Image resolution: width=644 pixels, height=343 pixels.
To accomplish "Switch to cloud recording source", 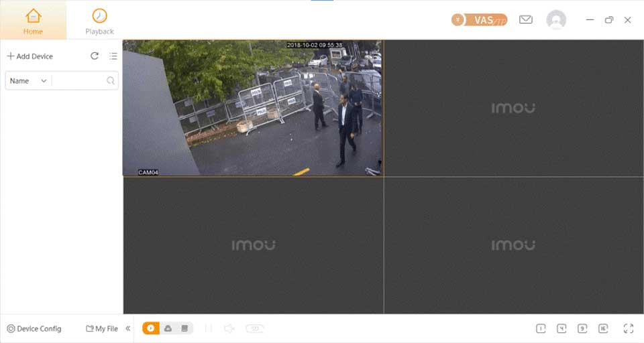I will pyautogui.click(x=168, y=328).
